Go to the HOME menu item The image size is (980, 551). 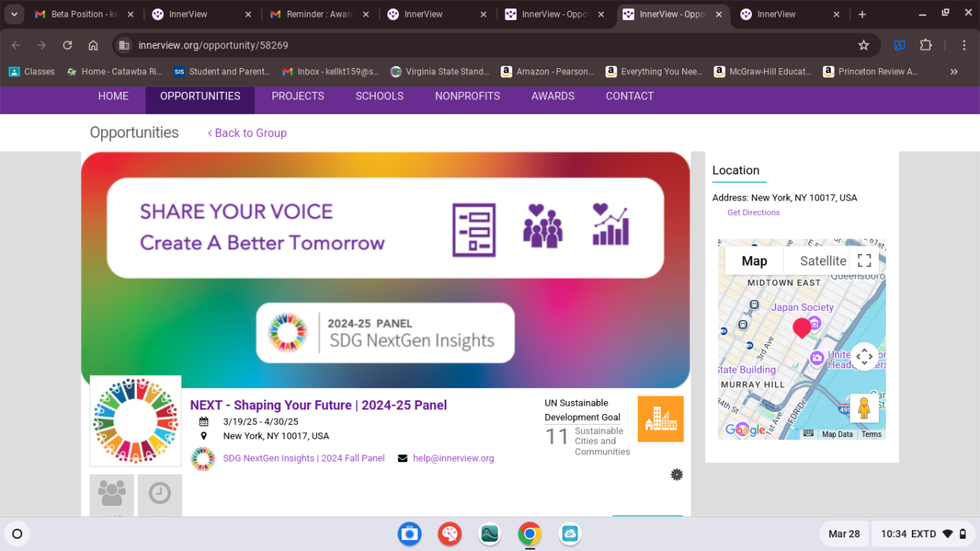point(113,96)
